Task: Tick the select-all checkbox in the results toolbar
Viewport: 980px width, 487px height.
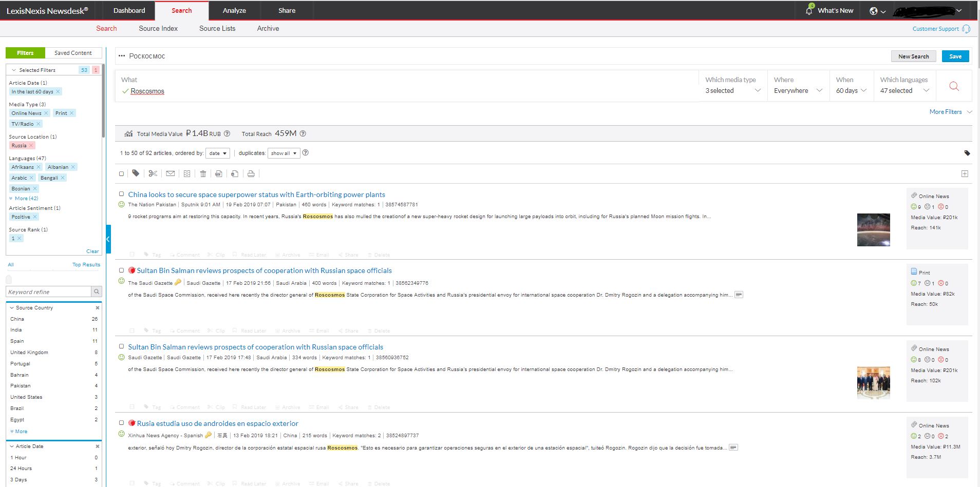Action: point(121,174)
